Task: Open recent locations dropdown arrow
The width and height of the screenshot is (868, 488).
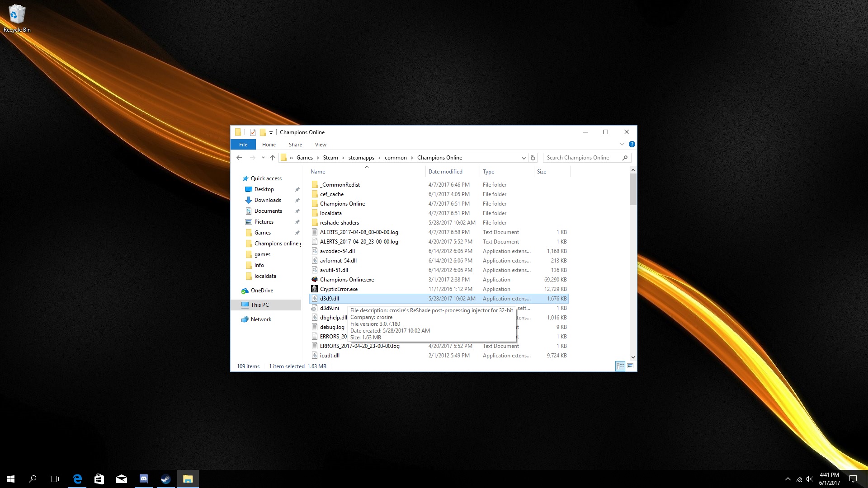Action: tap(263, 158)
